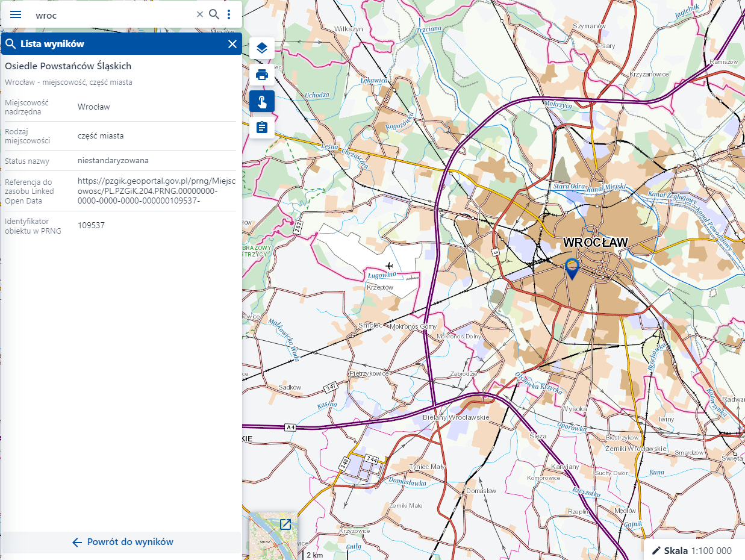Clear the search field text
Screen dimensions: 745x560
[x=200, y=14]
